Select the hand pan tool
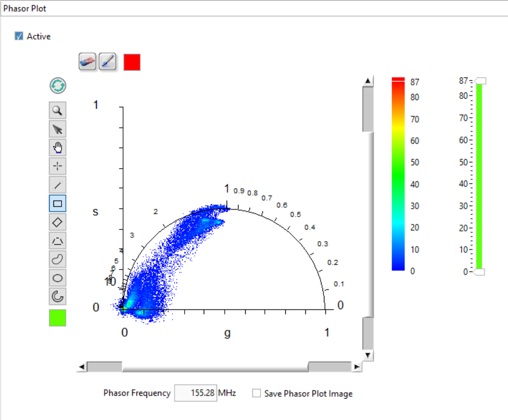 pos(58,148)
